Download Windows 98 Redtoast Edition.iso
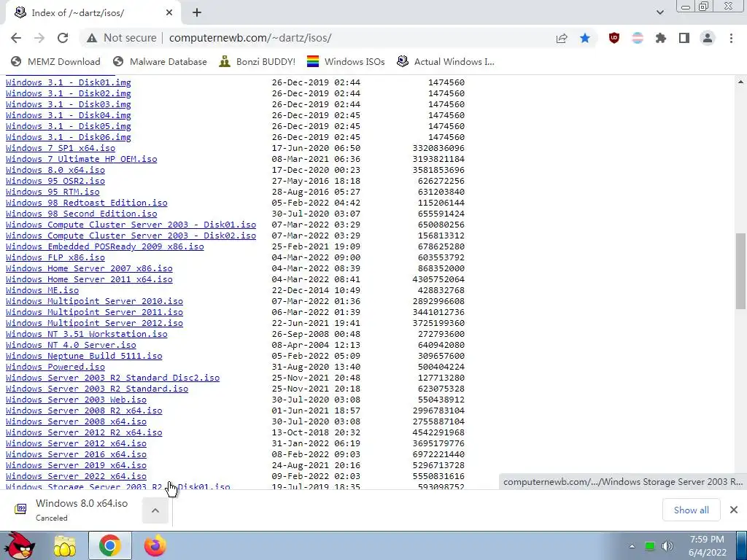Viewport: 747px width, 560px height. point(87,203)
